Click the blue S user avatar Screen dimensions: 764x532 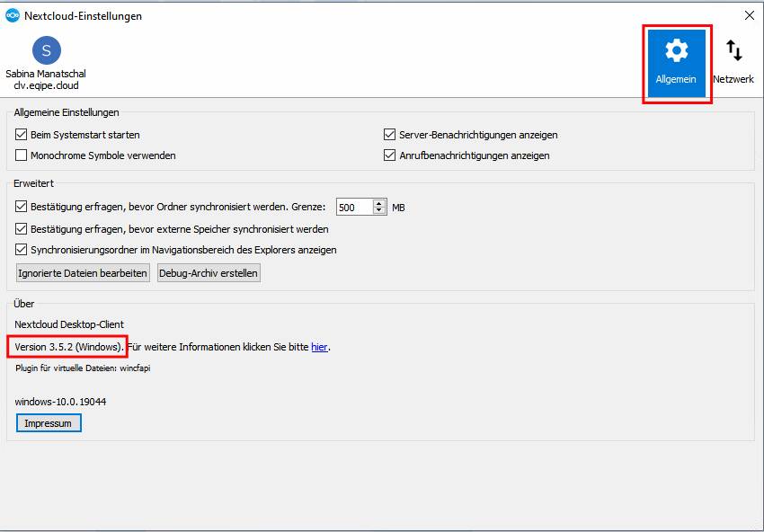pyautogui.click(x=46, y=50)
